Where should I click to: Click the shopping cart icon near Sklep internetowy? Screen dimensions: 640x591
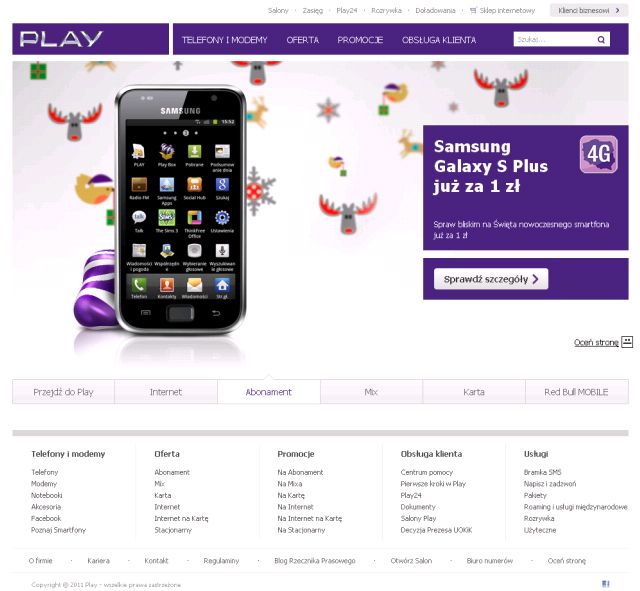(x=473, y=11)
